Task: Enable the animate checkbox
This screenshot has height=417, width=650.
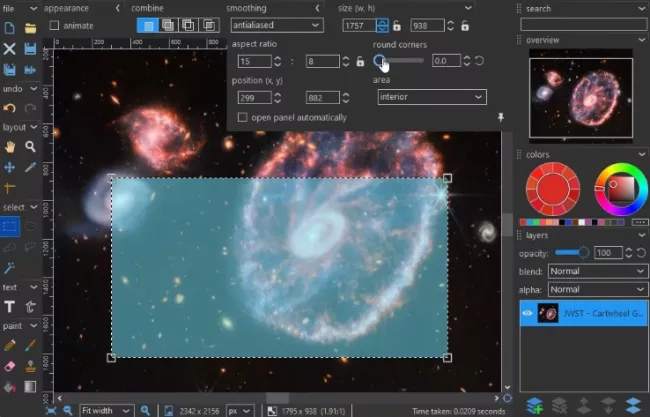Action: point(55,25)
